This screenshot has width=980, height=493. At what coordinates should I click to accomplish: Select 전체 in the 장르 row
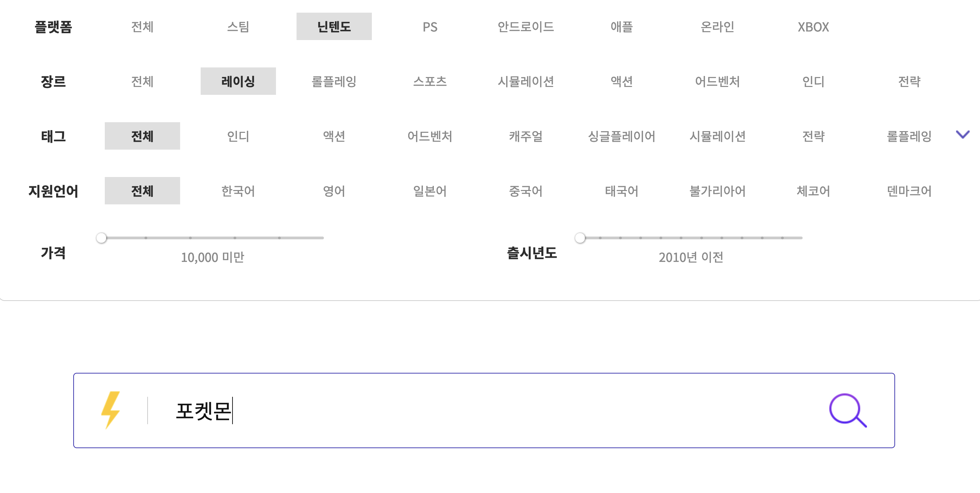[142, 81]
